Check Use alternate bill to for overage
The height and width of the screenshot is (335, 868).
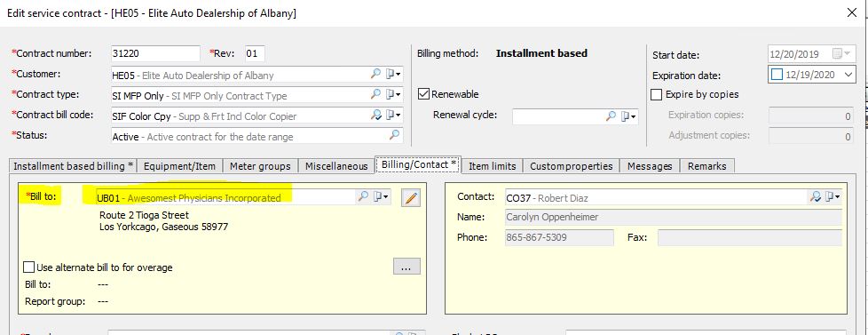(28, 267)
